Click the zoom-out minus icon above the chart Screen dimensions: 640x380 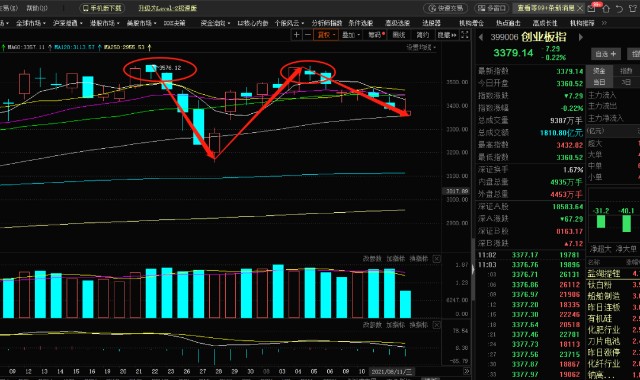click(x=308, y=35)
